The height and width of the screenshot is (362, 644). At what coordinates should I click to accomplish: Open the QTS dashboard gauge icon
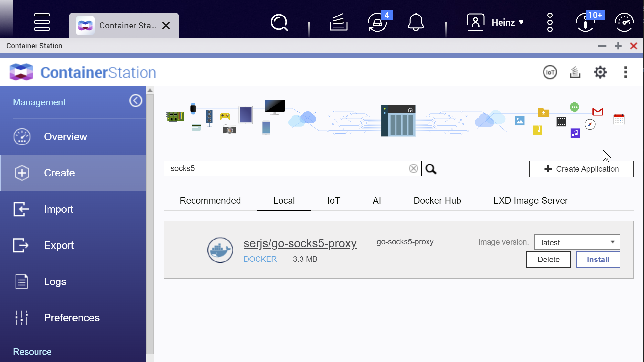(x=624, y=22)
